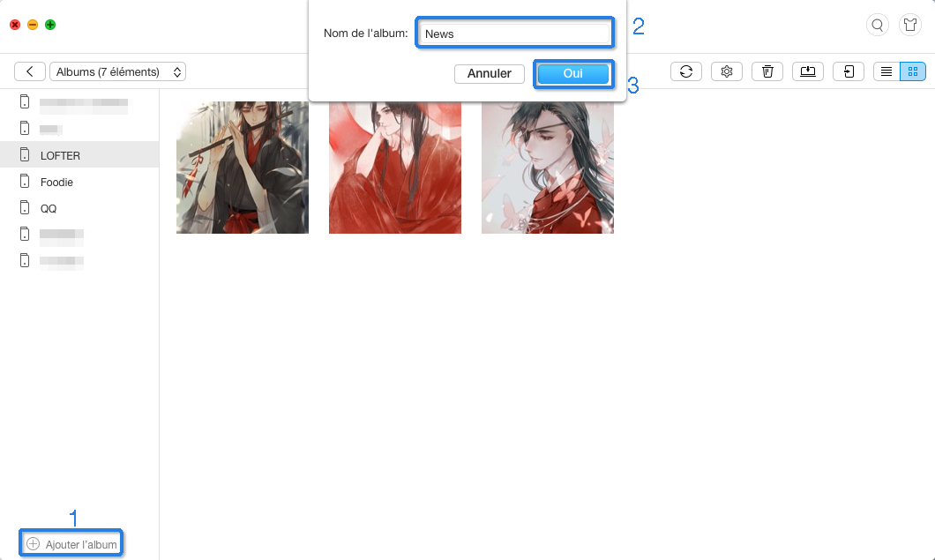Click the send to computer icon
Image resolution: width=935 pixels, height=560 pixels.
(808, 71)
